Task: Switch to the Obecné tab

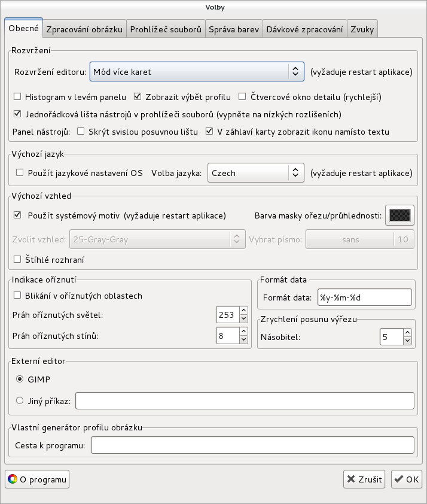Action: point(23,28)
